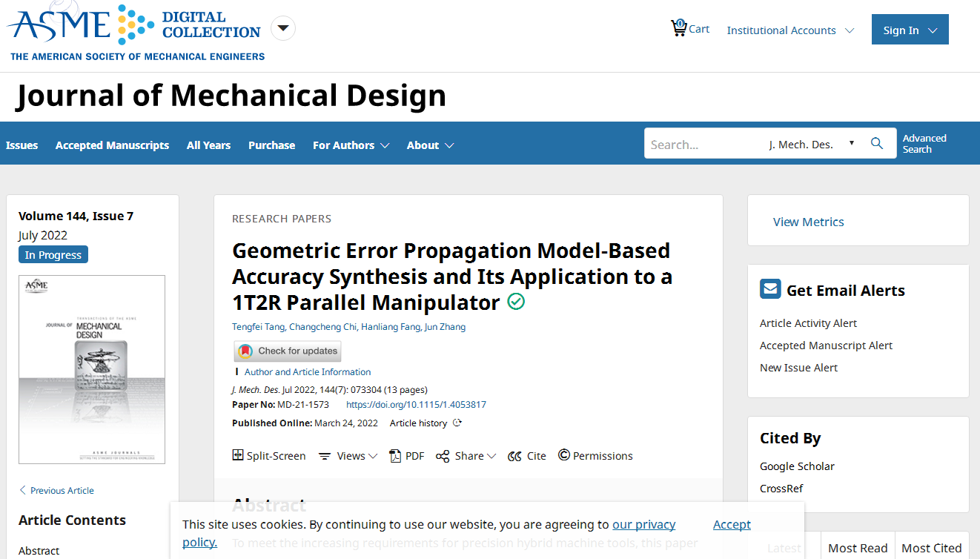Click the journal cover thumbnail

92,369
